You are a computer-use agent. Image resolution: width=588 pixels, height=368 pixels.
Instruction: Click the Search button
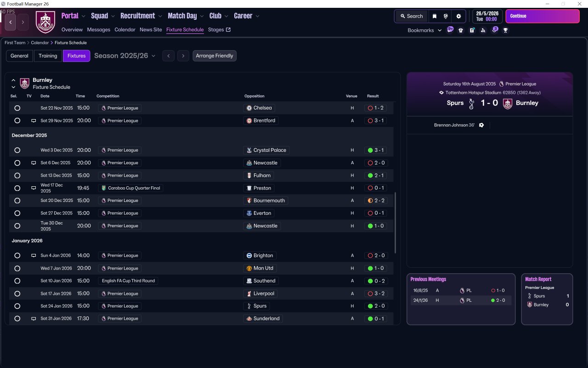(411, 16)
